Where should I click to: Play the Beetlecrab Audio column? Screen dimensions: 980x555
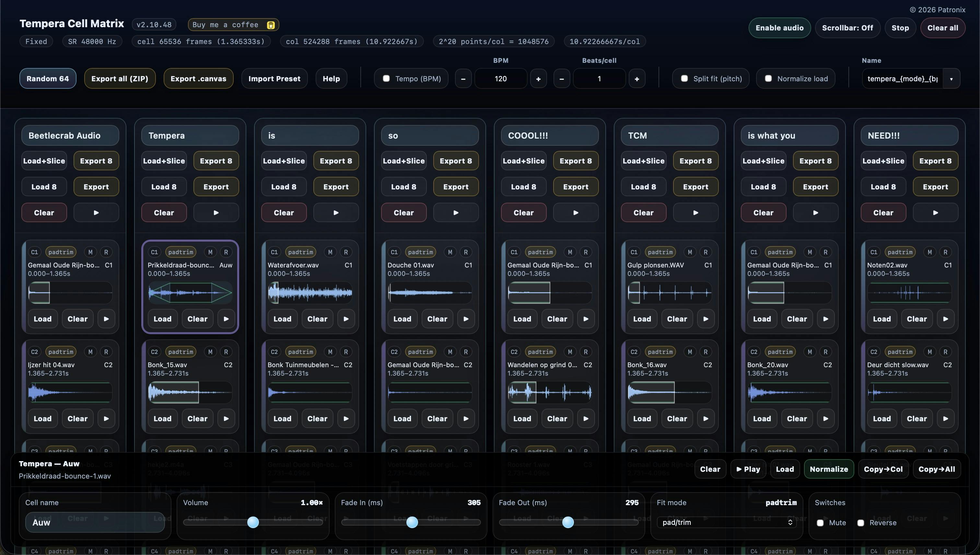click(x=96, y=213)
